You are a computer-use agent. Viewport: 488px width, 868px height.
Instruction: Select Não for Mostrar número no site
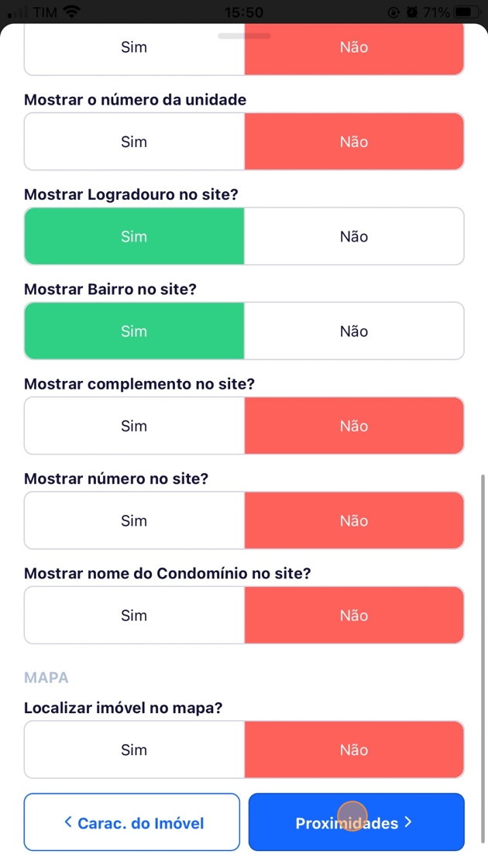(354, 521)
